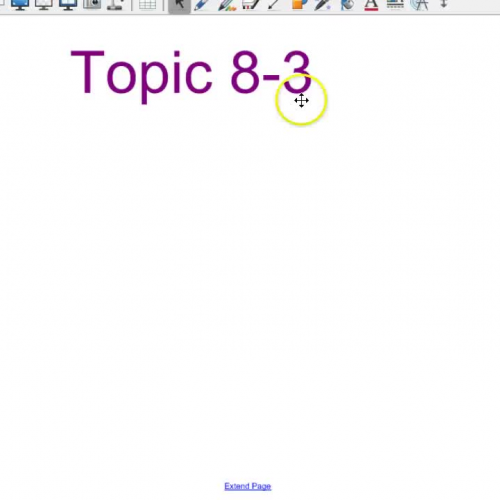Select the Lines tool
Image resolution: width=500 pixels, height=500 pixels.
point(274,5)
